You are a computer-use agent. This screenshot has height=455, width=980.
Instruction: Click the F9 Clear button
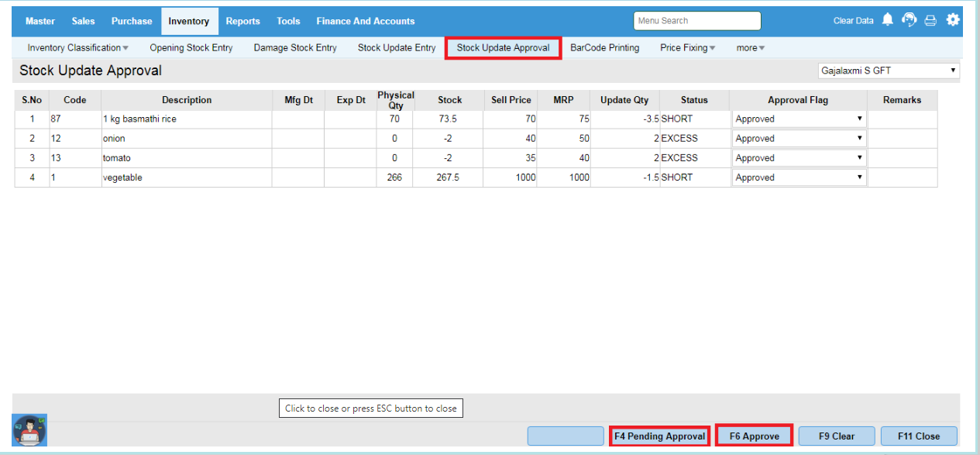click(837, 436)
